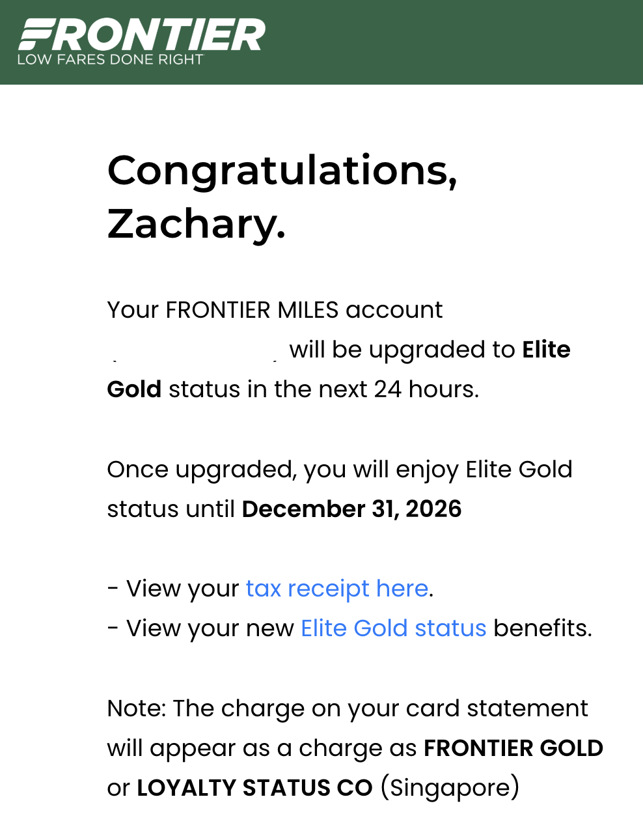Click the word 'benefits.' after the status link
Viewport: 643px width, 840px height.
(x=543, y=628)
